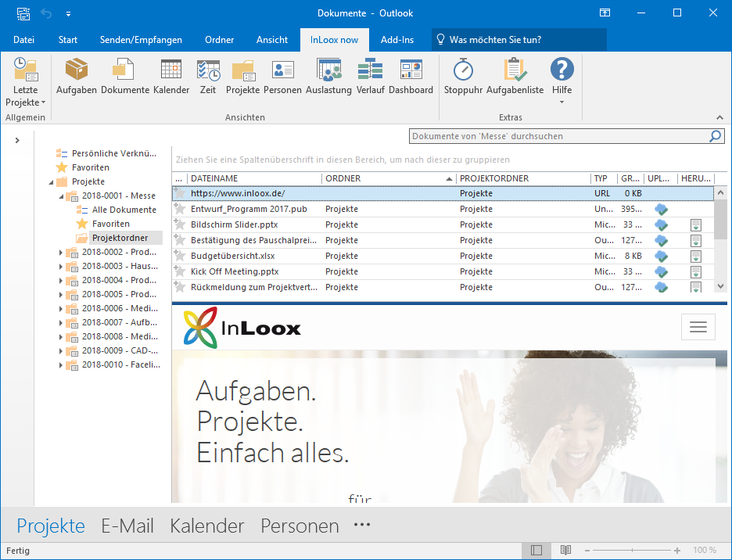Click the download icon for Kick Off Meeting.pptx

(695, 272)
